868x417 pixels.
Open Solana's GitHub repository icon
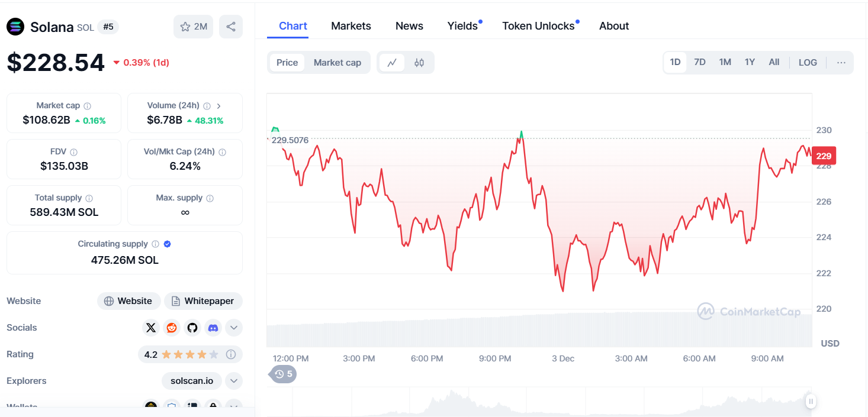coord(192,328)
